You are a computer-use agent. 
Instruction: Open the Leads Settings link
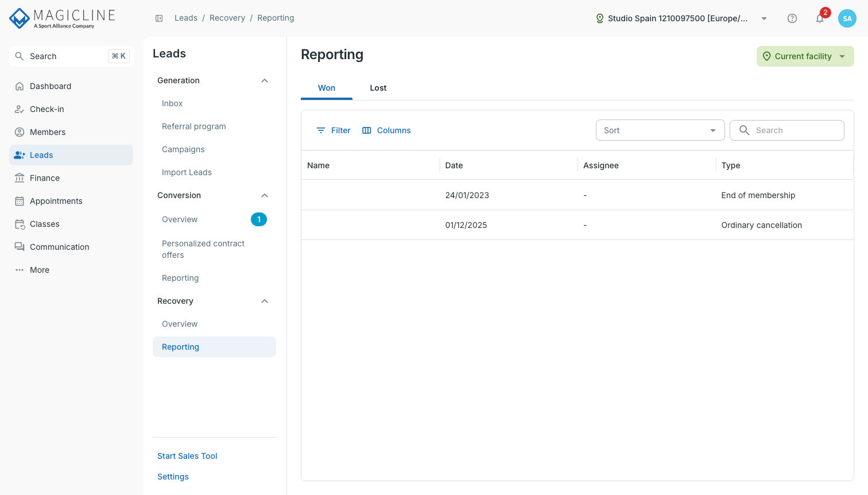click(173, 477)
